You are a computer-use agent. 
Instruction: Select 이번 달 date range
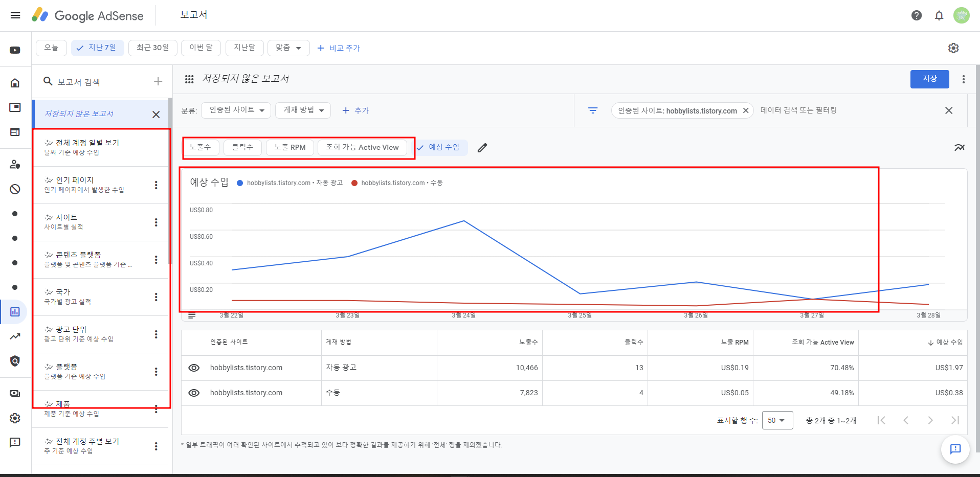coord(201,48)
